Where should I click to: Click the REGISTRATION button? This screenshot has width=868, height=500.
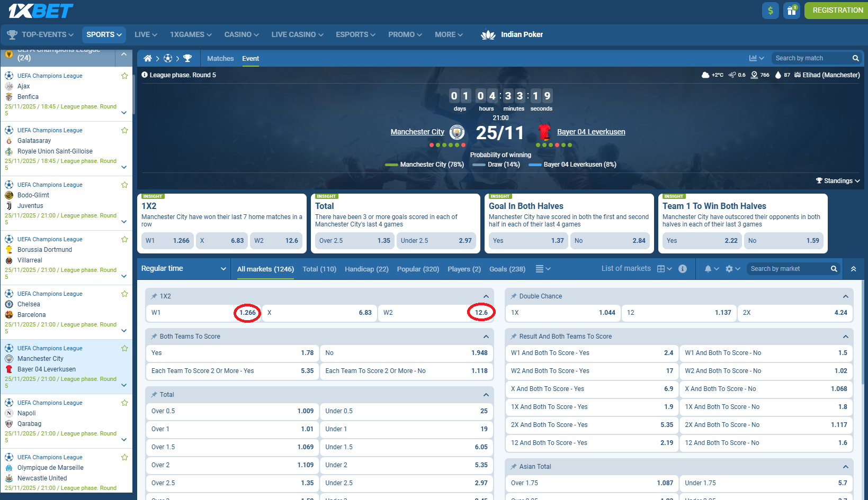point(836,10)
